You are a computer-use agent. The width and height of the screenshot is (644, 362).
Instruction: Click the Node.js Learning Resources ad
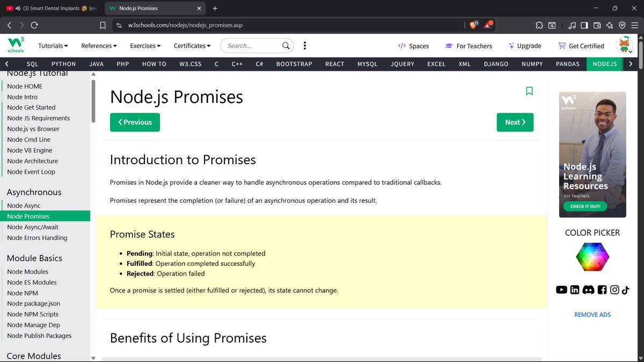[592, 154]
